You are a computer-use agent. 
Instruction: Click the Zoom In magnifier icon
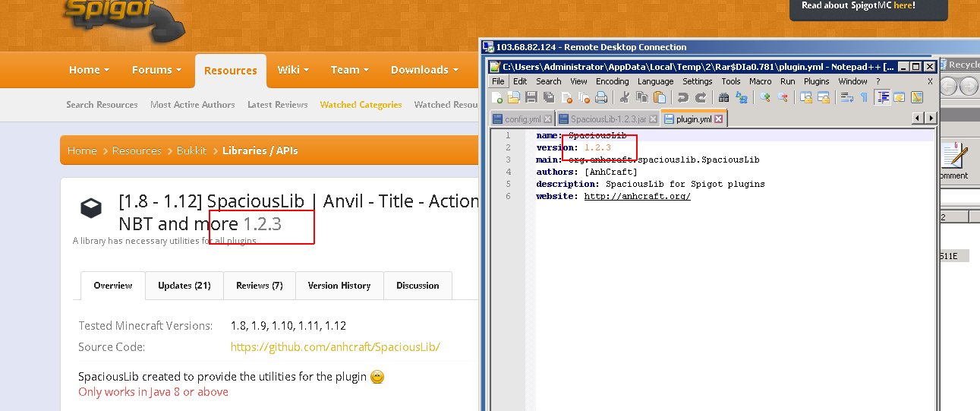(x=764, y=97)
